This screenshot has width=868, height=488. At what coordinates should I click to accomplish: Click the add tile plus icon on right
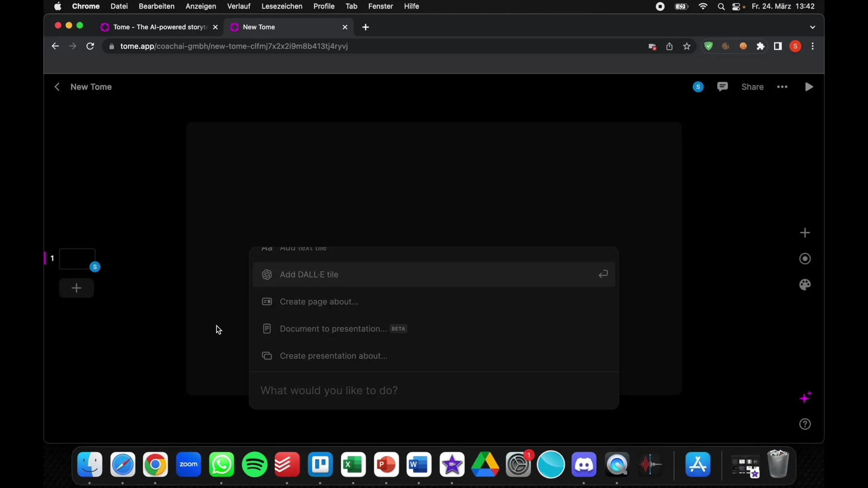pyautogui.click(x=804, y=232)
